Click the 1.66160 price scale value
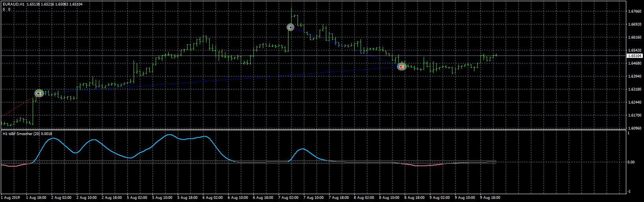This screenshot has height=202, width=644. point(634,37)
